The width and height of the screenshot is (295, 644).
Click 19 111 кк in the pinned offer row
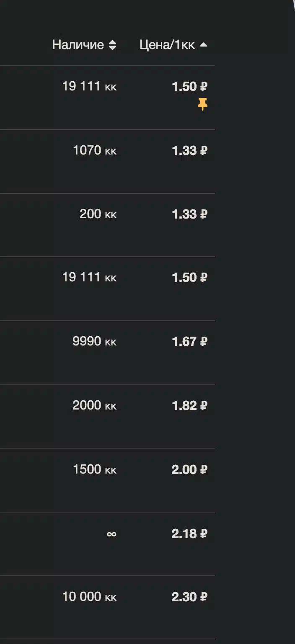[89, 86]
